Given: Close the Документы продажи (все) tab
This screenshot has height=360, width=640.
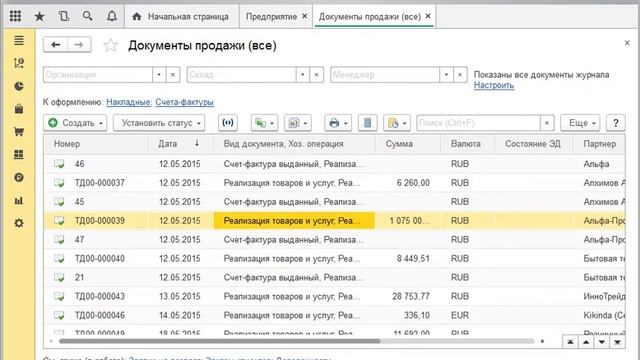Looking at the screenshot, I should tap(428, 16).
